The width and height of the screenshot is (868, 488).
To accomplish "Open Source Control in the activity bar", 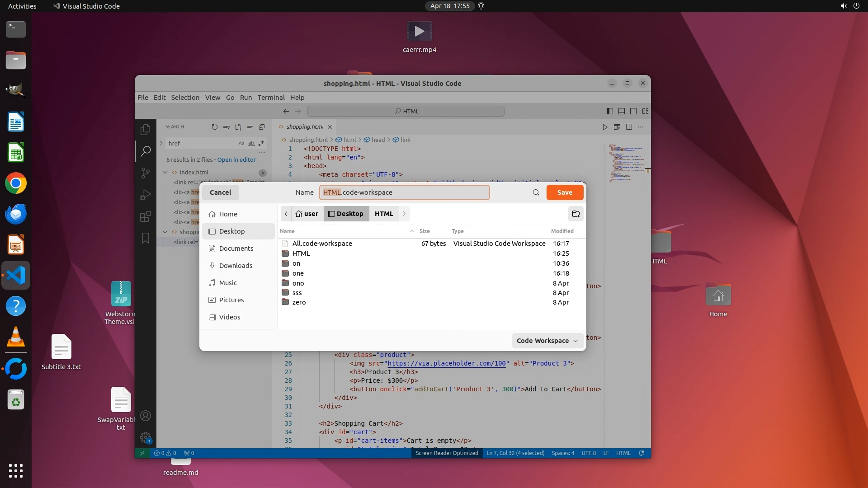I will pyautogui.click(x=145, y=173).
